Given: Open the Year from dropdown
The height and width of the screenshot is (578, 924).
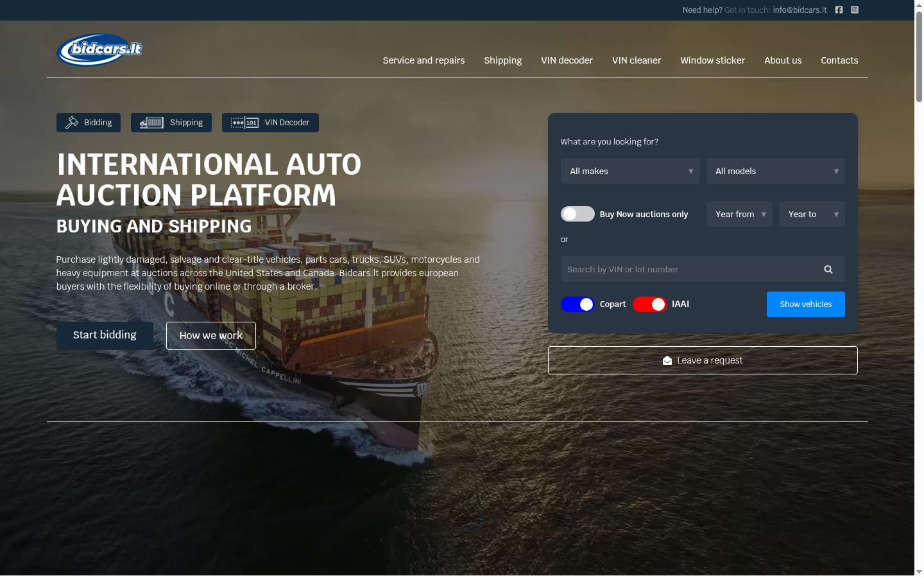Looking at the screenshot, I should point(739,214).
